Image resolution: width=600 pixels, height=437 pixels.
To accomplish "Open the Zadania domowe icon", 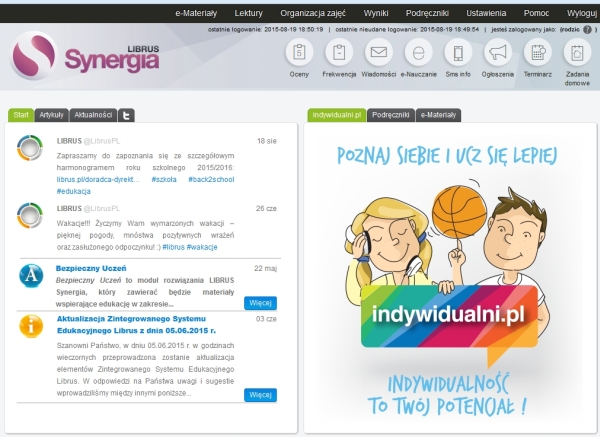I will tap(577, 52).
